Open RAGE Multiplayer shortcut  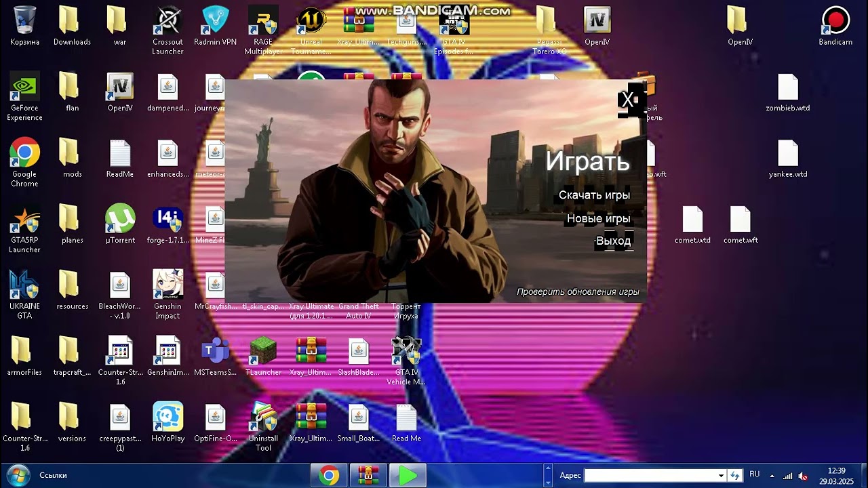(x=263, y=31)
